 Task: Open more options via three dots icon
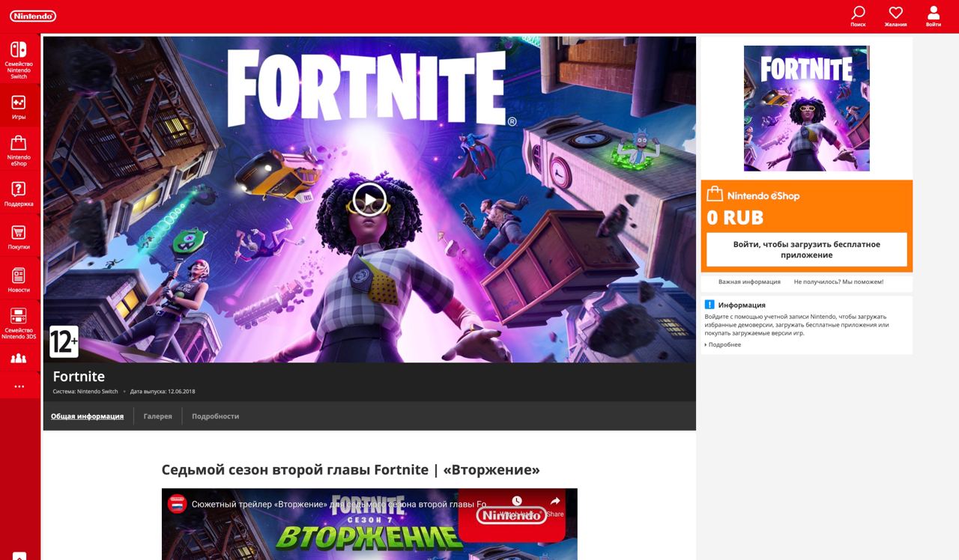pyautogui.click(x=19, y=386)
